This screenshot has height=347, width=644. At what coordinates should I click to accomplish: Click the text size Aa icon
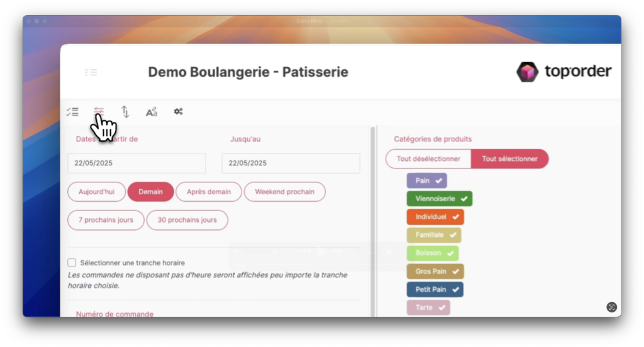pos(152,112)
